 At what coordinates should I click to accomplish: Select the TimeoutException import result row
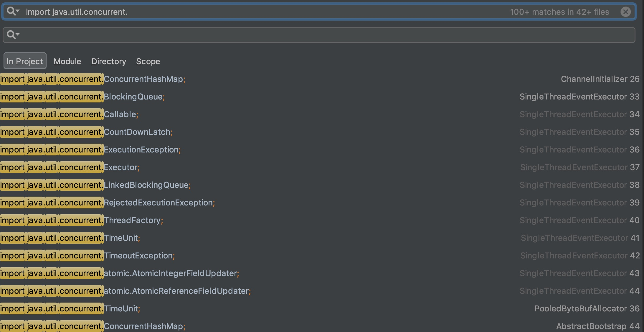(x=322, y=255)
